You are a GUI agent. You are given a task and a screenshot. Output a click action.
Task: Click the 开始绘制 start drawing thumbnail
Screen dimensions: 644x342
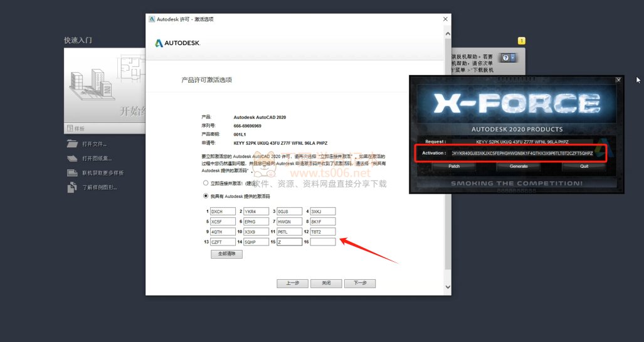click(105, 86)
